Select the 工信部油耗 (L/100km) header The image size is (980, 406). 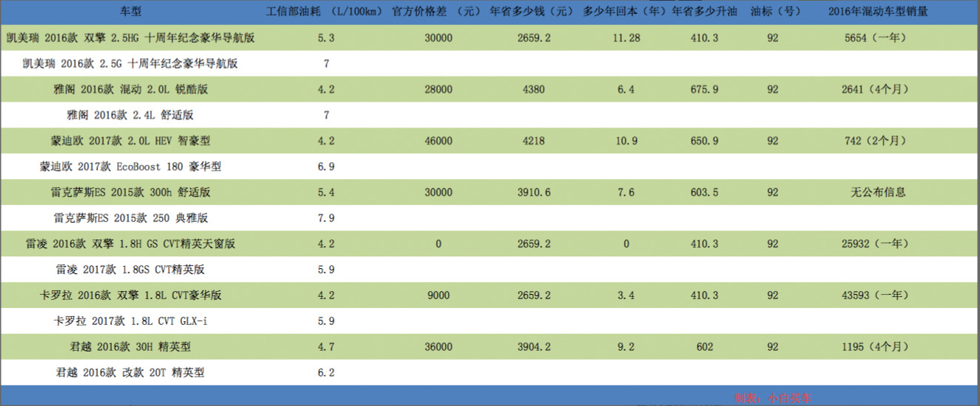point(326,11)
